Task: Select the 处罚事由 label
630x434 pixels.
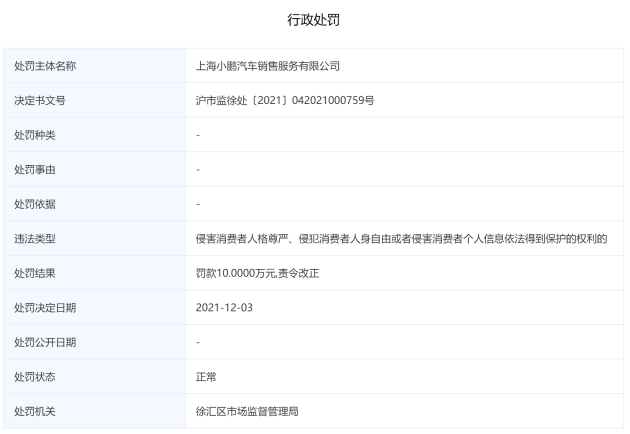Action: point(35,170)
